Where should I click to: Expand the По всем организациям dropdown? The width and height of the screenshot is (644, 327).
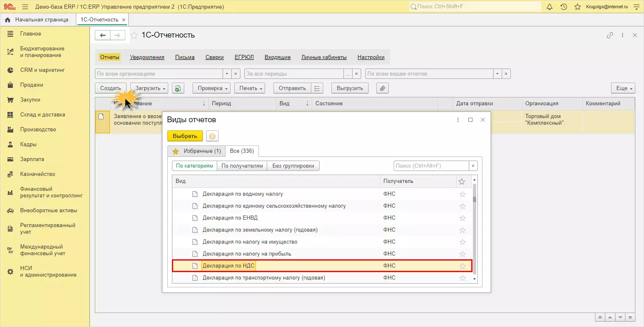(x=227, y=74)
